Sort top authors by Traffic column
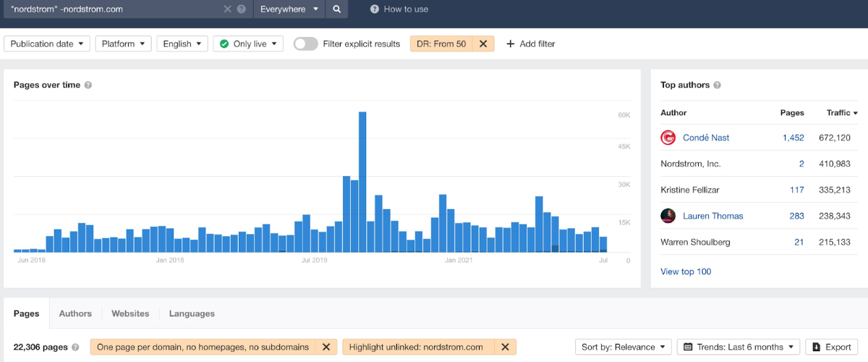Image resolution: width=868 pixels, height=362 pixels. click(x=842, y=113)
